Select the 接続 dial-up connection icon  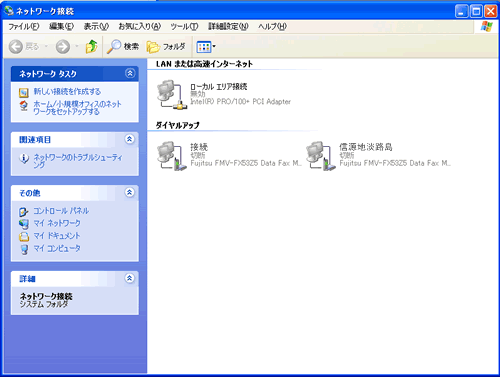172,156
